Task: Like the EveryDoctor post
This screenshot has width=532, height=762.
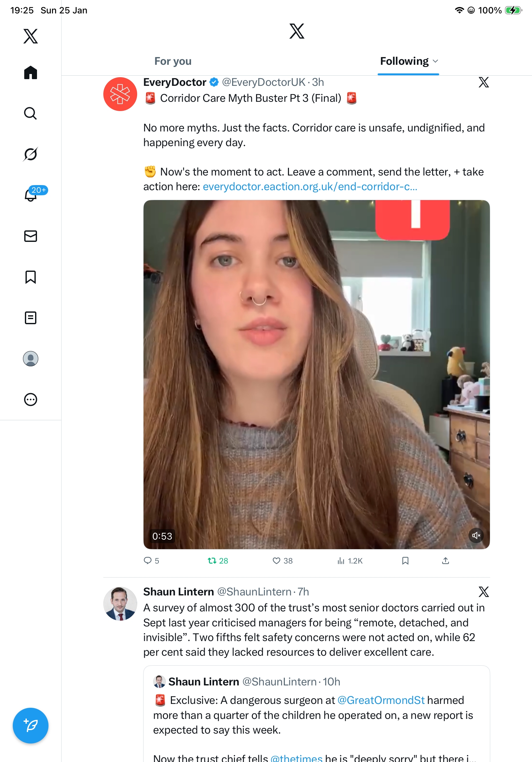Action: (x=276, y=561)
